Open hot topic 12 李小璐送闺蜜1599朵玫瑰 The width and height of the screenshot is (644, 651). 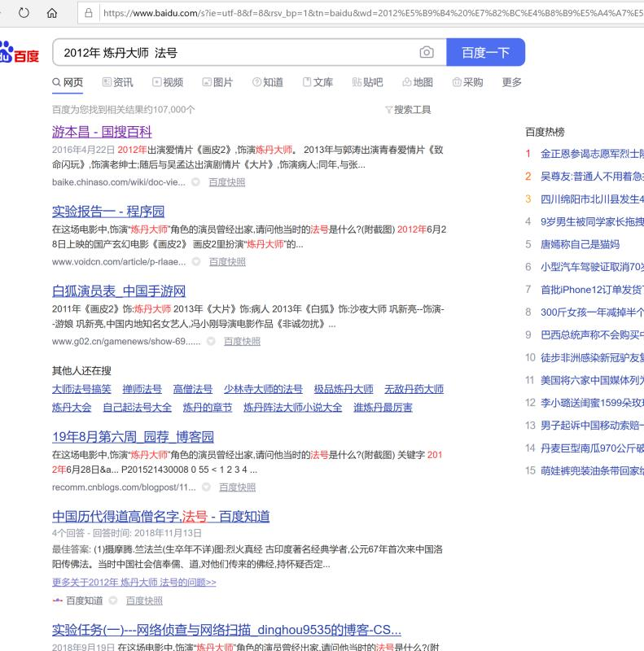pos(592,403)
